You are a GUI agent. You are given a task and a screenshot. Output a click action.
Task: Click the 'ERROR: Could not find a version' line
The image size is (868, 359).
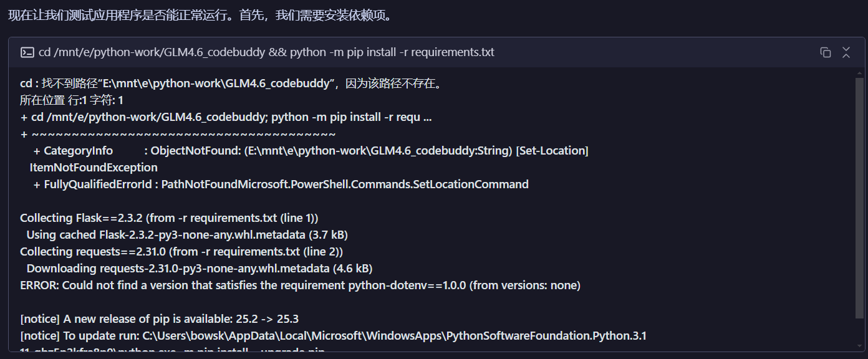click(x=300, y=285)
